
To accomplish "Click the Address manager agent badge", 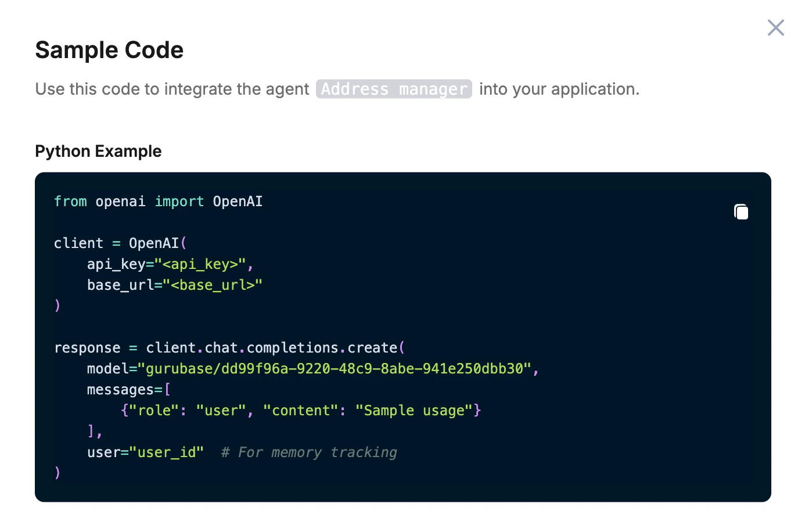I will tap(394, 89).
